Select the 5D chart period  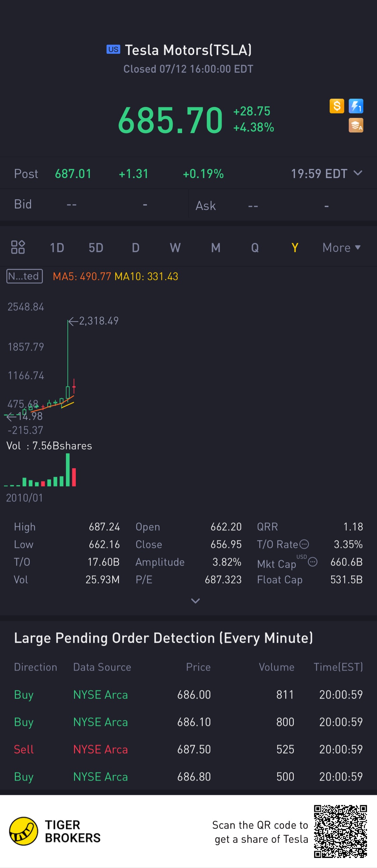[x=96, y=248]
